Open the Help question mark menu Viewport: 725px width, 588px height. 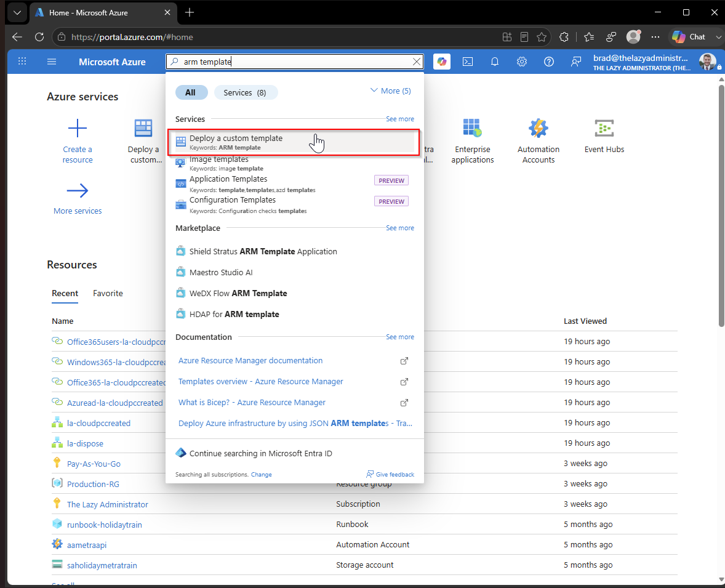click(x=549, y=62)
